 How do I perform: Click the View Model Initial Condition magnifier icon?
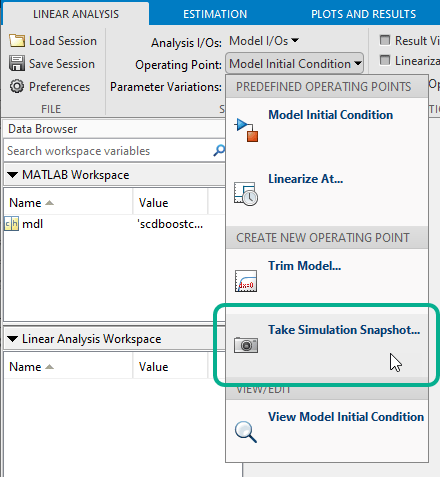tap(246, 432)
